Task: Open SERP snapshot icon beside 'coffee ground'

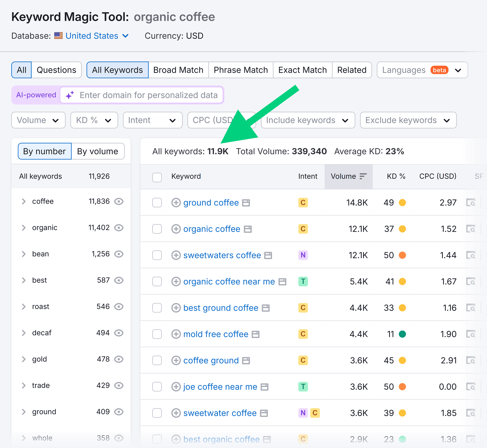Action: click(246, 360)
